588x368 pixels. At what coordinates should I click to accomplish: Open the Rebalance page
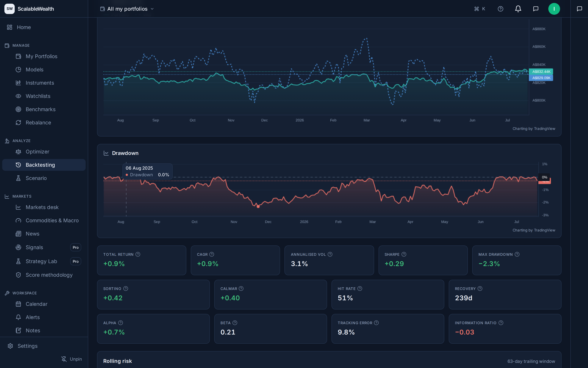[x=44, y=123]
